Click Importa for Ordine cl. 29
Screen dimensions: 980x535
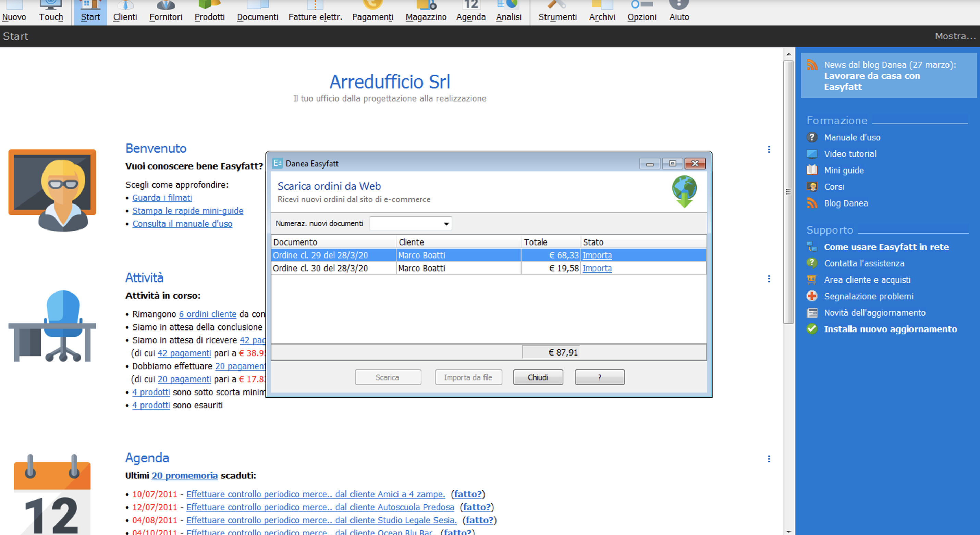[x=597, y=255]
